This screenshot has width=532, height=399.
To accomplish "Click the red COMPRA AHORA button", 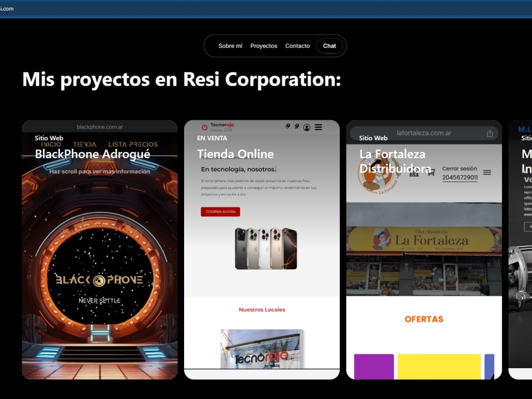I will [221, 212].
